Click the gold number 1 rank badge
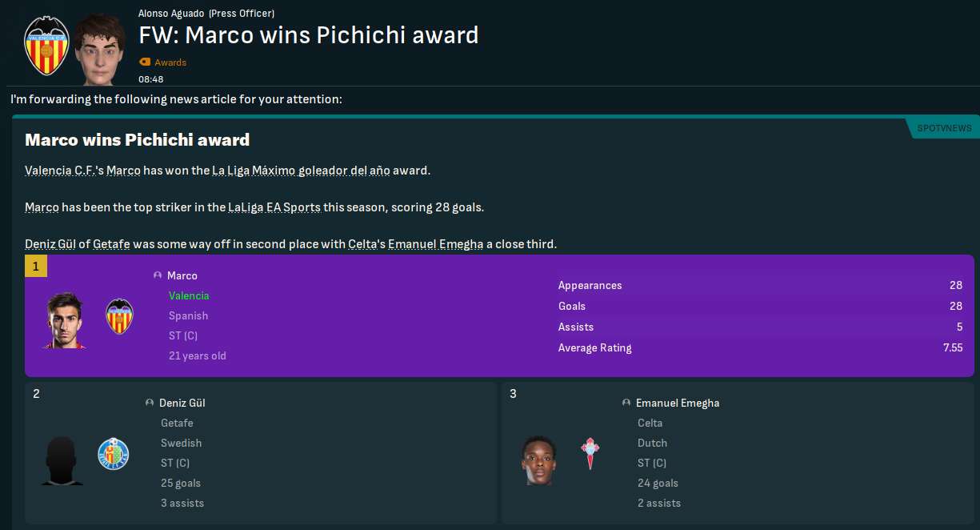The image size is (980, 530). pyautogui.click(x=36, y=266)
